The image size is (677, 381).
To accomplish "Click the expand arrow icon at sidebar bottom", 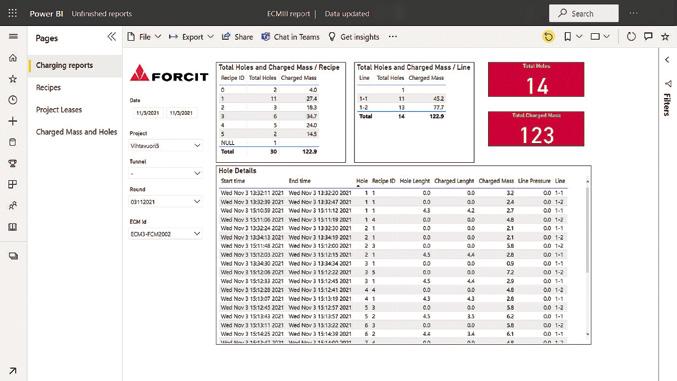I will pos(13,371).
